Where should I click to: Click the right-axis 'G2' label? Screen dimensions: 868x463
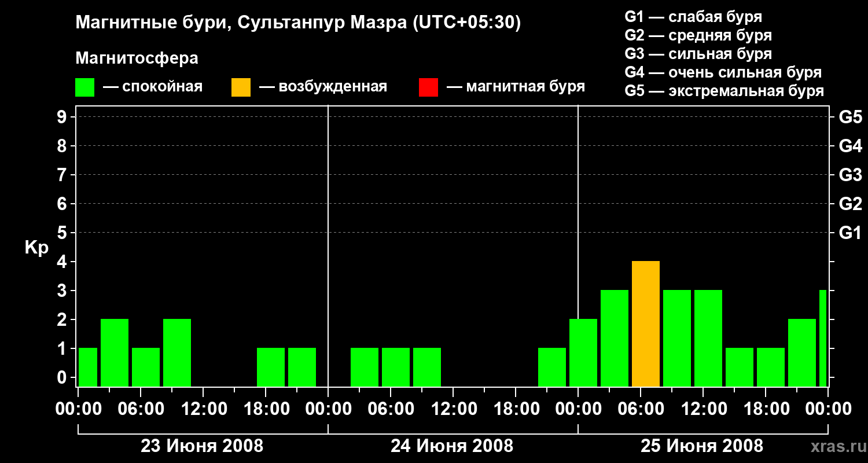[x=851, y=204]
